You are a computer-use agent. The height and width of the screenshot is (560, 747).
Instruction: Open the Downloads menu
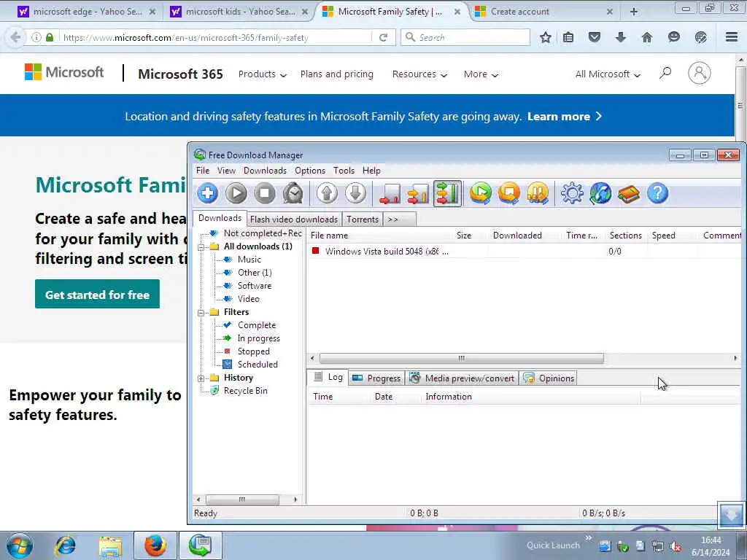(265, 171)
